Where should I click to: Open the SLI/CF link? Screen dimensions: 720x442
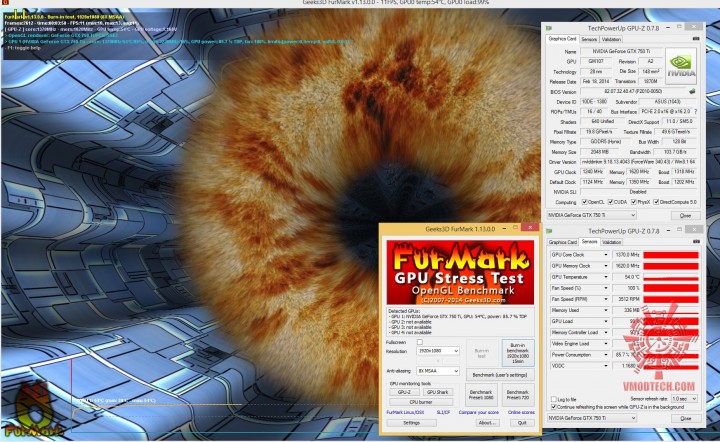click(x=443, y=412)
